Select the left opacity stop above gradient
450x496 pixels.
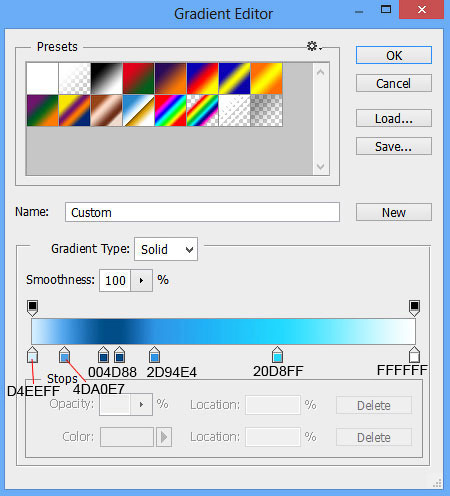[x=32, y=308]
